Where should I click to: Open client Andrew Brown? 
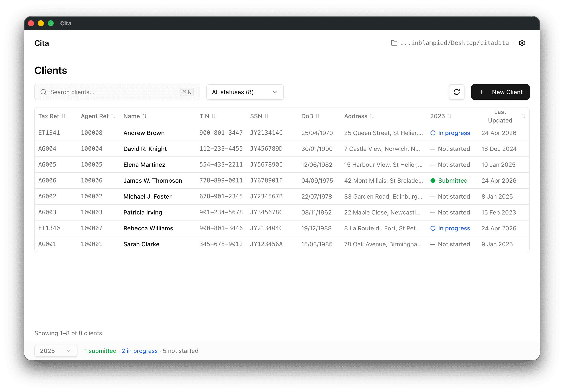pyautogui.click(x=144, y=133)
